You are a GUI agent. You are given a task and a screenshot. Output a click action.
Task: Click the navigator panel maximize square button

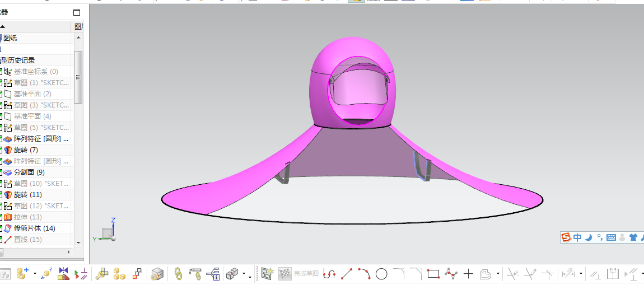pos(77,12)
